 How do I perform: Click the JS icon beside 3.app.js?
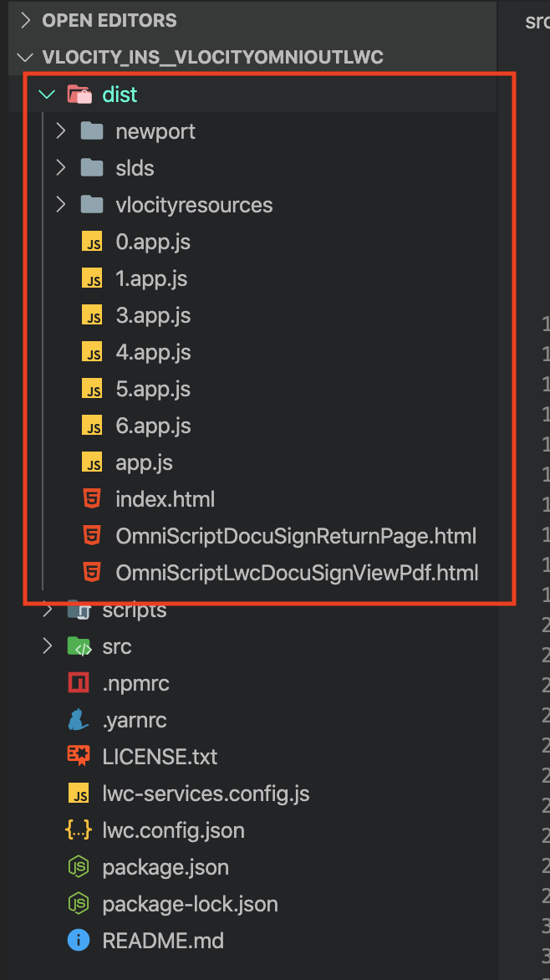click(x=92, y=315)
